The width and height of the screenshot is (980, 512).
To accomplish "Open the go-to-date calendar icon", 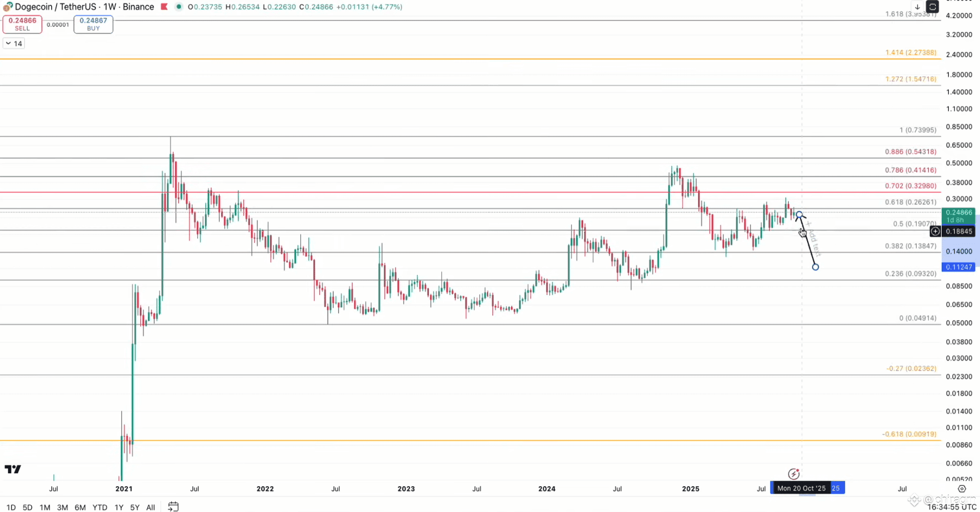I will 173,507.
